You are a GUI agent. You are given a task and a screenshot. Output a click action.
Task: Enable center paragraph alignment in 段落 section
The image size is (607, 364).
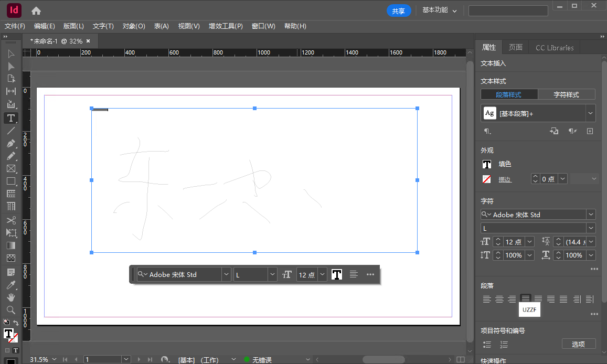pos(499,299)
